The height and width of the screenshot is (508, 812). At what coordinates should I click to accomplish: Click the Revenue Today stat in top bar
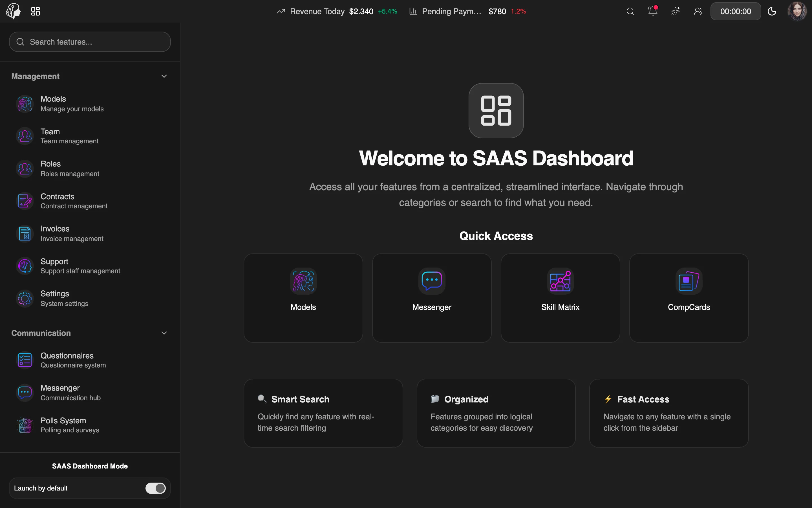point(337,11)
